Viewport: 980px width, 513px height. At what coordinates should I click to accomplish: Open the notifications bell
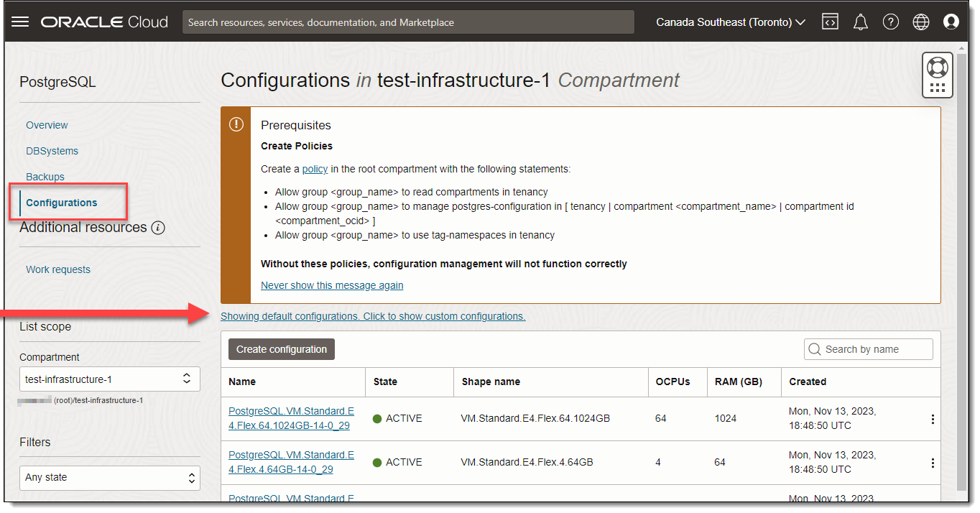tap(861, 22)
